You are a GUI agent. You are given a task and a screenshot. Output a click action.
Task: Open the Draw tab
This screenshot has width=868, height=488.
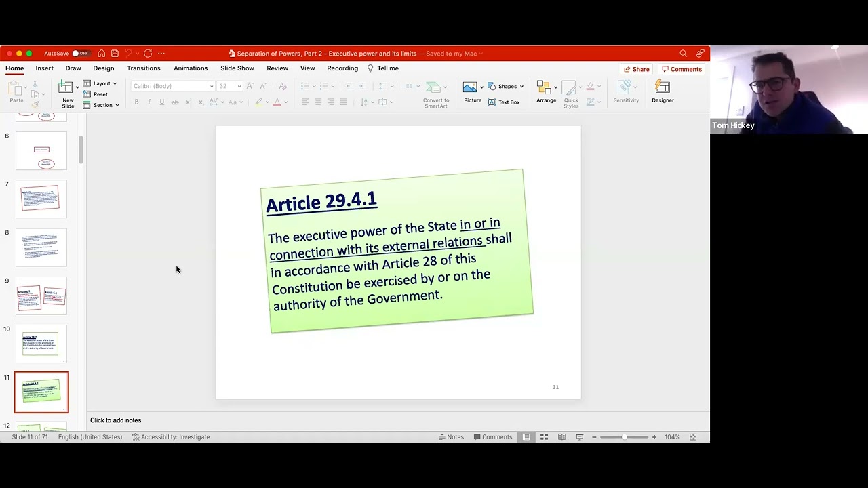pyautogui.click(x=73, y=68)
